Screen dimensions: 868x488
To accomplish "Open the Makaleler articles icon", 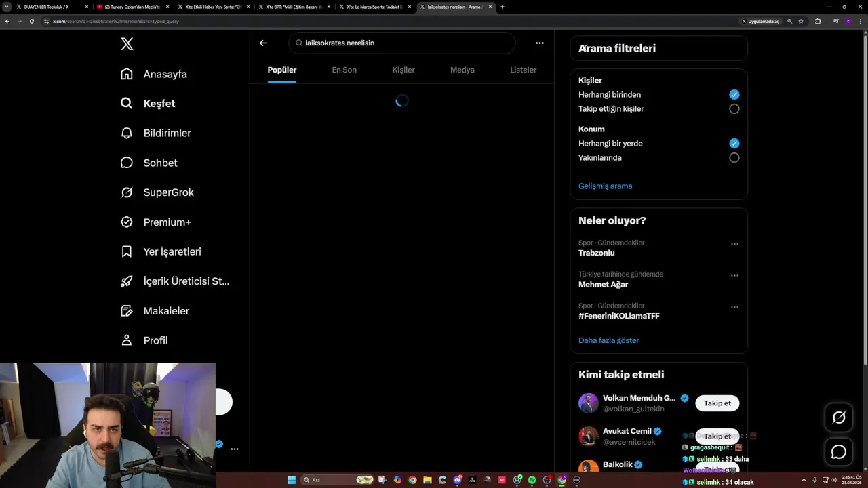I will coord(127,310).
